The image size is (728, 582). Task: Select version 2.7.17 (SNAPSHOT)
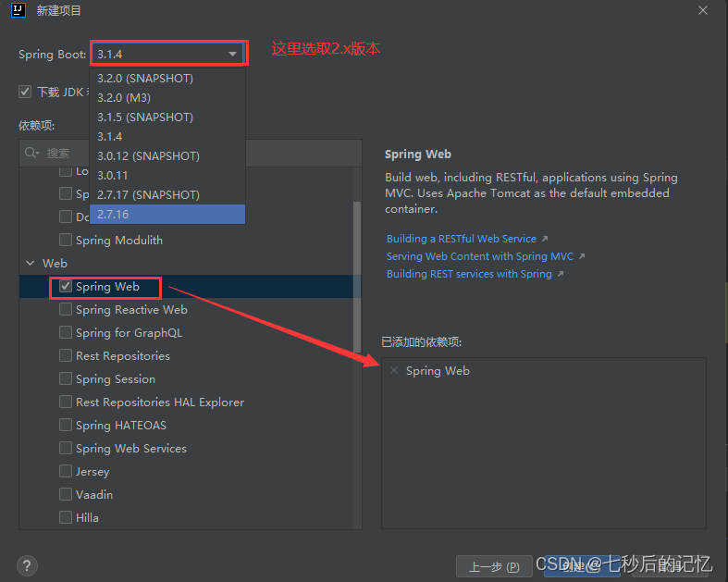[167, 195]
